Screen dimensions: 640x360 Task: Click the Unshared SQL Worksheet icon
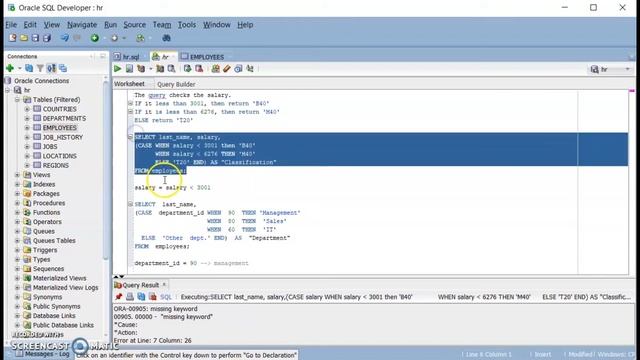coord(215,69)
